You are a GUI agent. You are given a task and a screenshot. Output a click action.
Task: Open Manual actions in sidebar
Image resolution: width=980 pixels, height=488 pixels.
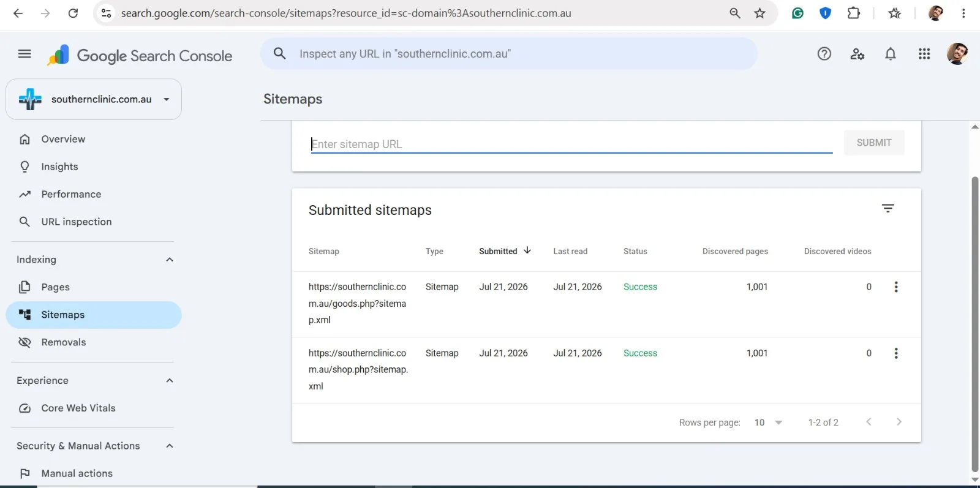93,473
